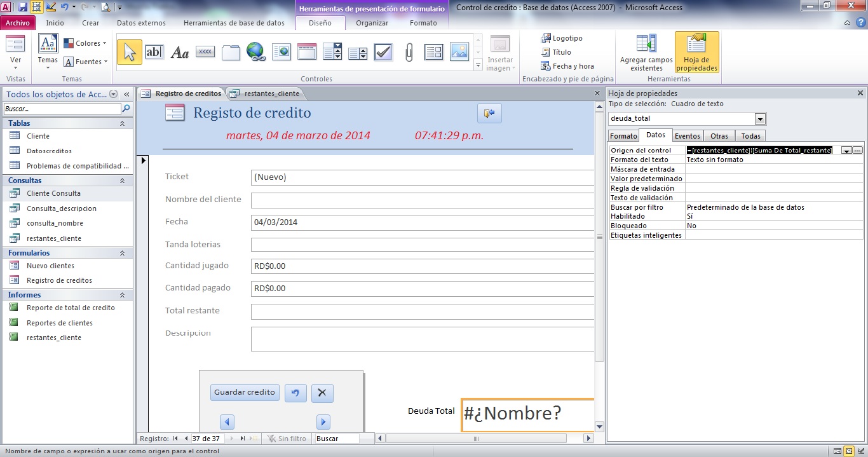This screenshot has height=457, width=868.
Task: Select the pointer selection tool
Action: pos(130,52)
